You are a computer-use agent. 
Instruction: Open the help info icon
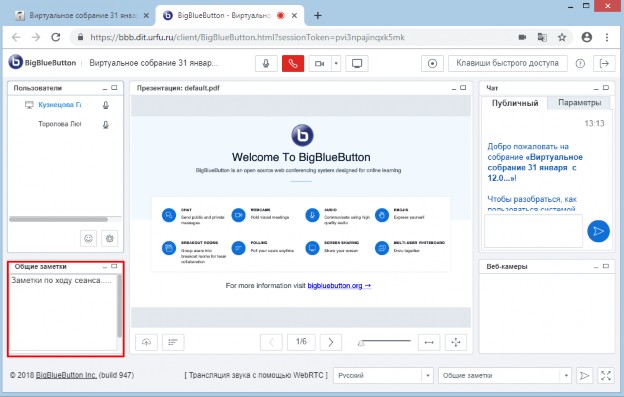580,64
